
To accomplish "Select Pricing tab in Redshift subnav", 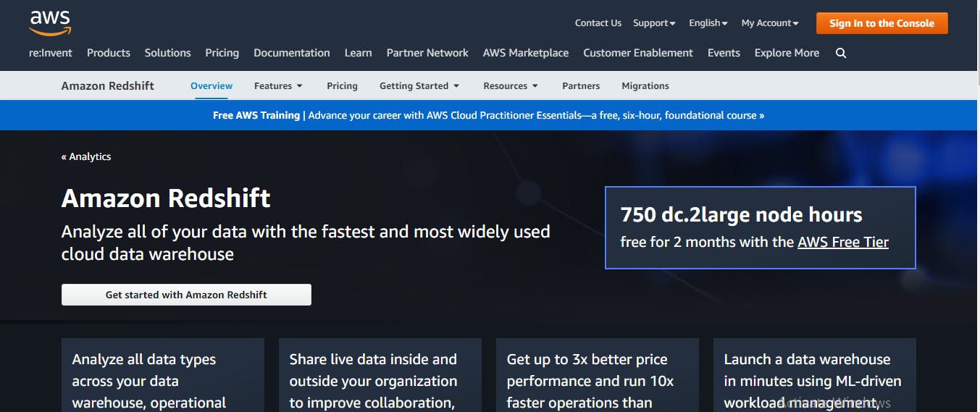I will click(342, 85).
